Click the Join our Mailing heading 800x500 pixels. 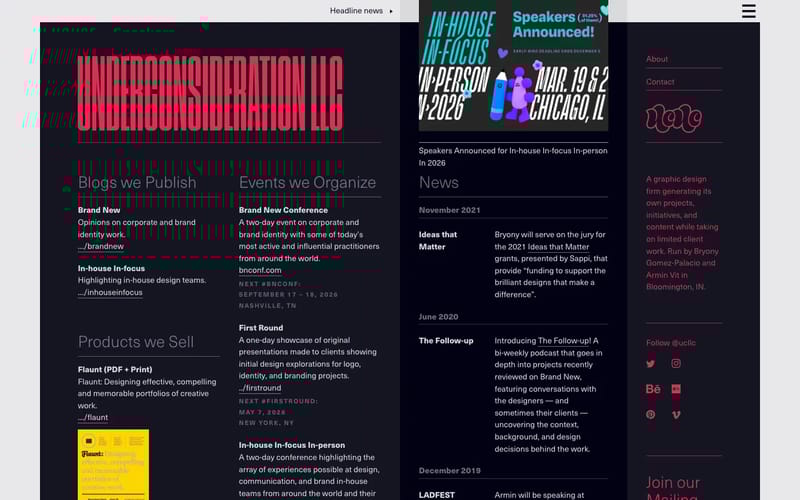click(673, 489)
